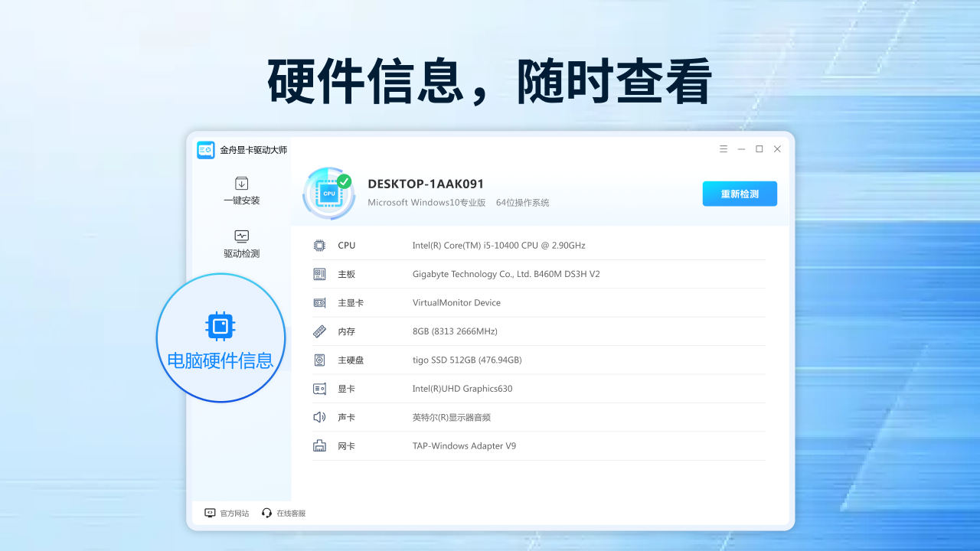The width and height of the screenshot is (980, 551).
Task: Click the 8GB (8313 2666MHz) value
Action: point(455,331)
